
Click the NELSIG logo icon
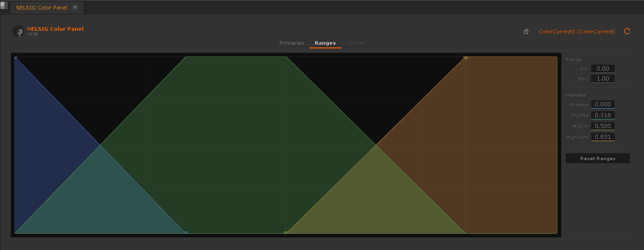point(19,31)
